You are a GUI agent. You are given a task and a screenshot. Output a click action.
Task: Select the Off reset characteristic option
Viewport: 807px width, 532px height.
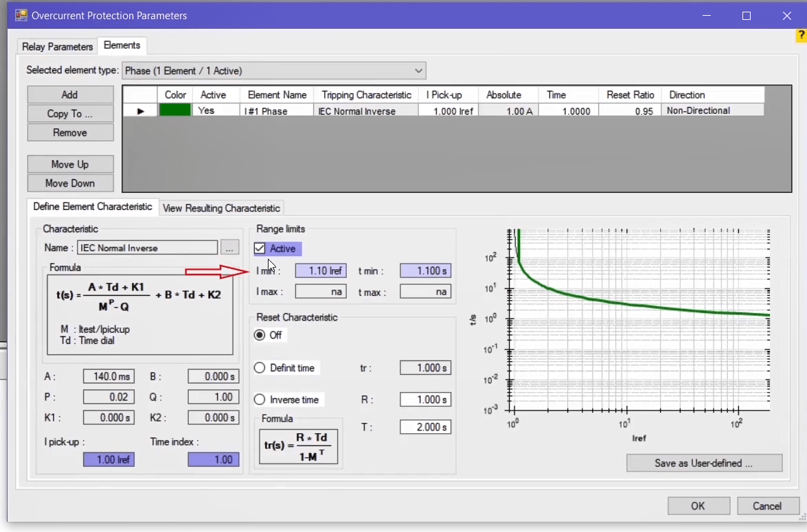pos(260,335)
